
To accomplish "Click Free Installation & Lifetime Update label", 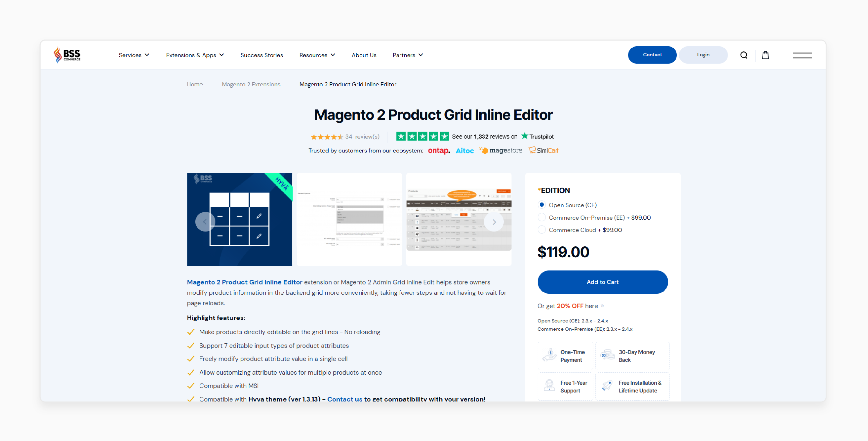I will pos(640,386).
